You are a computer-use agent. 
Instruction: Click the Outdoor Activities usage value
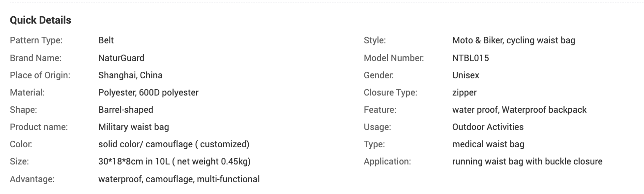(x=488, y=127)
